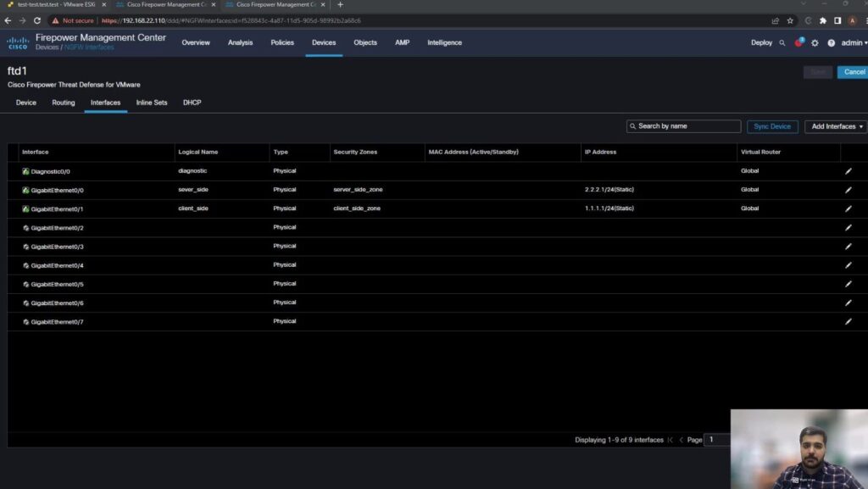Click the browser address bar URL
868x489 pixels.
(x=231, y=20)
